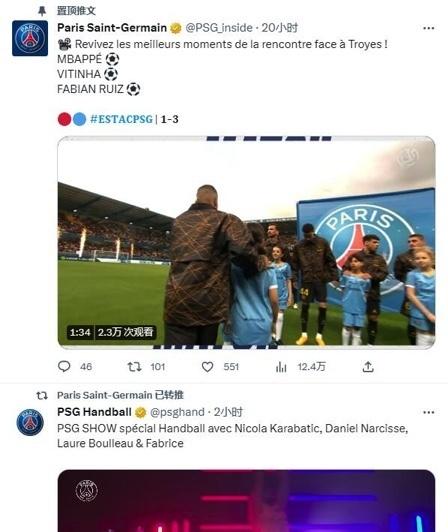The height and width of the screenshot is (532, 448).
Task: Retweet the Troyes highlights tweet
Action: tap(134, 366)
